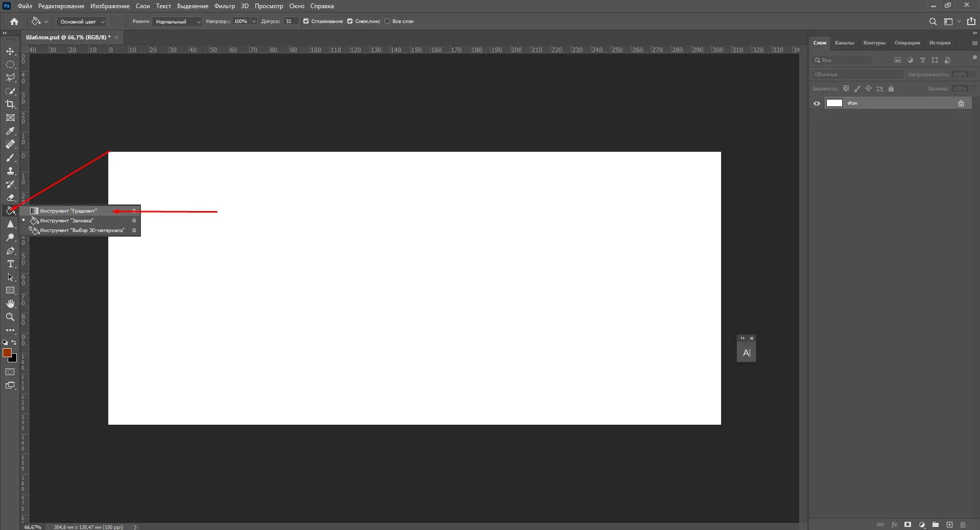Viewport: 980px width, 530px height.
Task: Toggle lock all padlock in Закрепить row
Action: click(x=891, y=88)
